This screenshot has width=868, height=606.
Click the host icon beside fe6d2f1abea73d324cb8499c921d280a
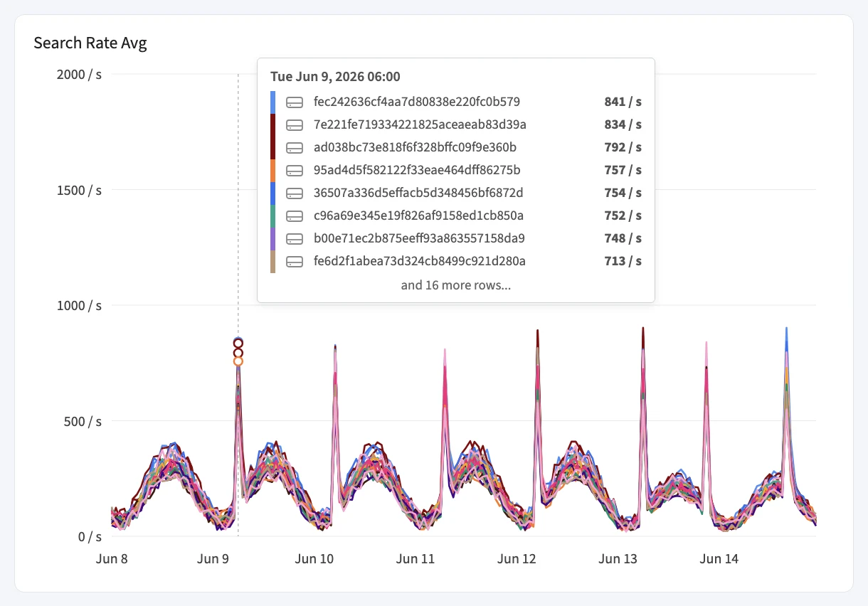pos(295,261)
